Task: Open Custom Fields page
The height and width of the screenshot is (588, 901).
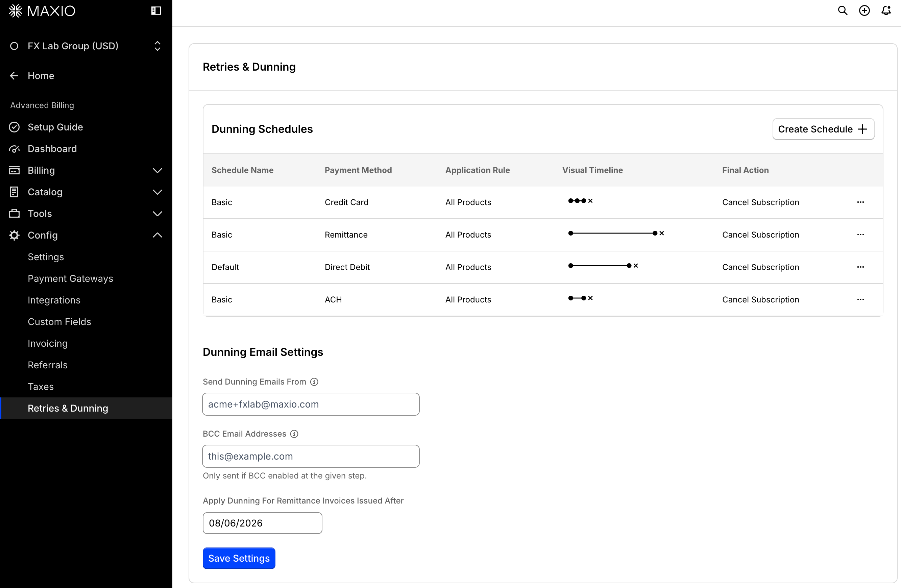Action: tap(59, 321)
